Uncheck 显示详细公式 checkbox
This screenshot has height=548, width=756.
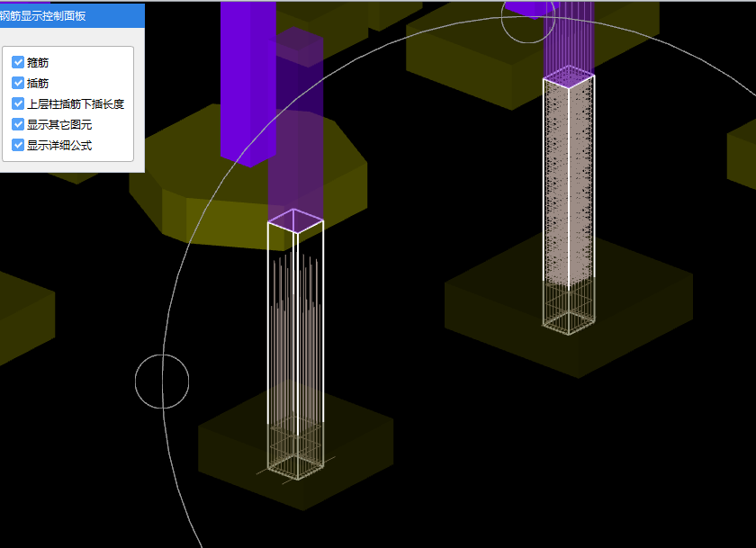coord(18,145)
